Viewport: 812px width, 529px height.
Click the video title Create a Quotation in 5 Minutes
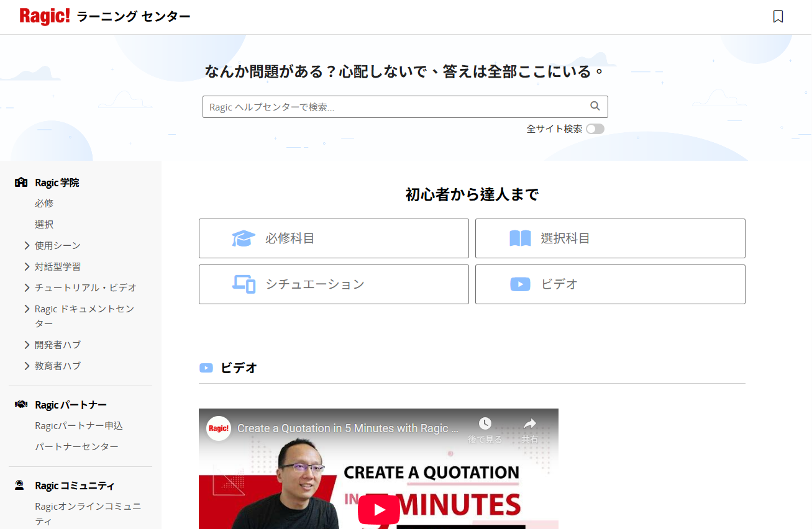(x=348, y=428)
